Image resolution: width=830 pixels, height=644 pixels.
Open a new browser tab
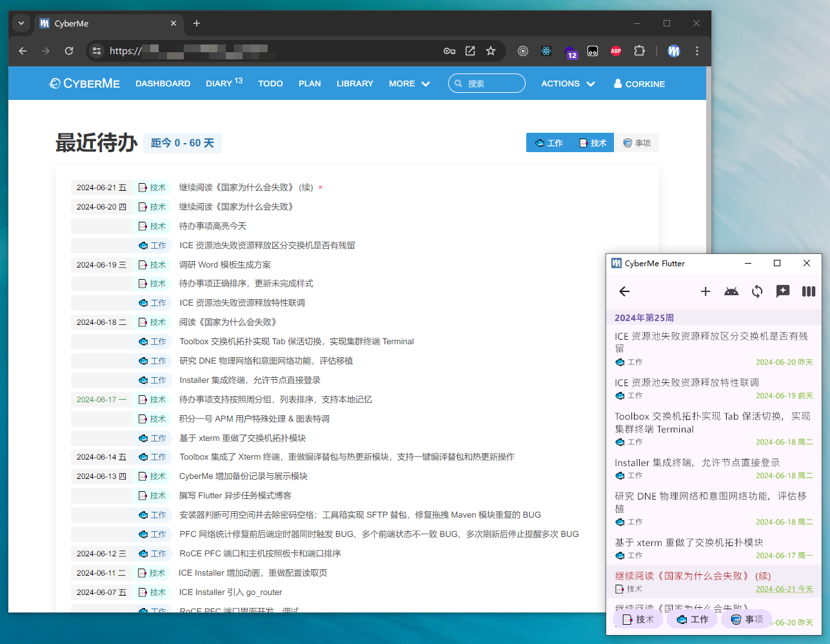(197, 23)
